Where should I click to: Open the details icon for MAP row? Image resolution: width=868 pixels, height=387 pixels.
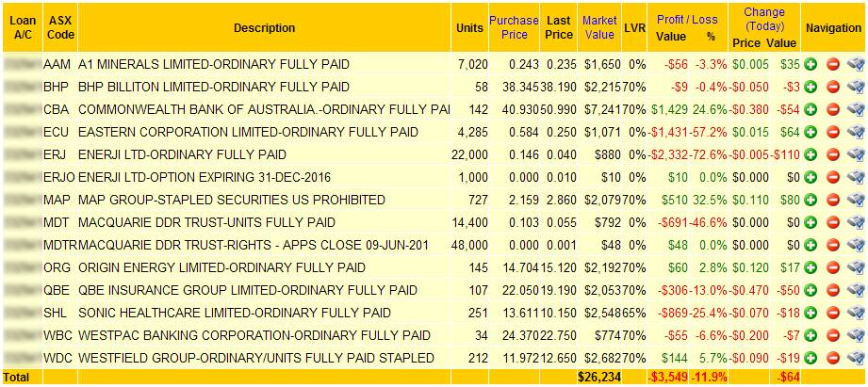pyautogui.click(x=855, y=200)
